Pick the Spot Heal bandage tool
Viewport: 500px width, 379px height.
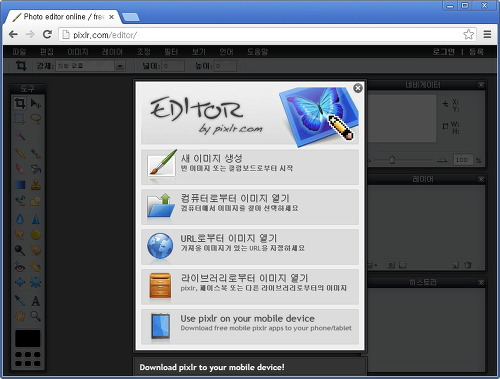(36, 267)
